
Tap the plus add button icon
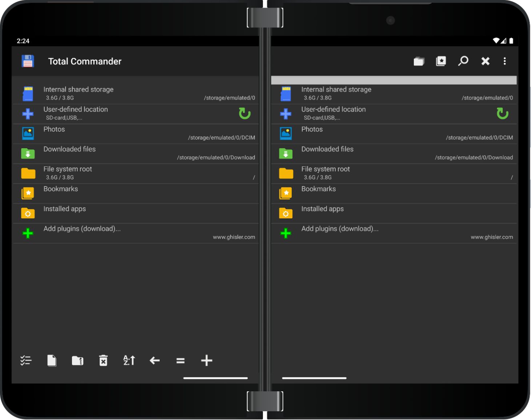[x=207, y=360]
